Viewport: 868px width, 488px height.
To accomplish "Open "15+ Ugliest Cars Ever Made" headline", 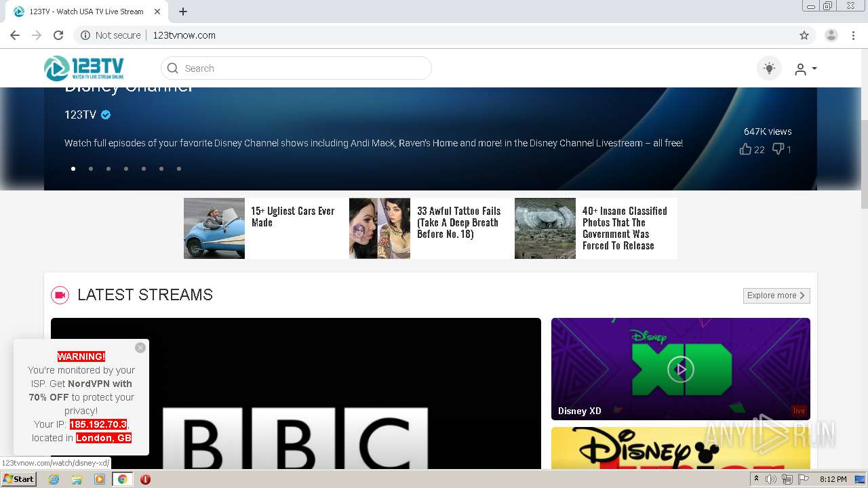I will 293,217.
